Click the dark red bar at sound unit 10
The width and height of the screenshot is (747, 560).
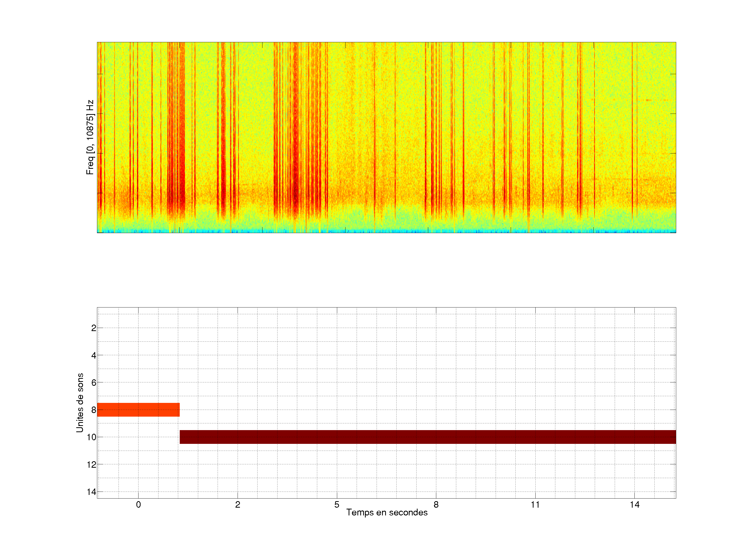pos(427,437)
